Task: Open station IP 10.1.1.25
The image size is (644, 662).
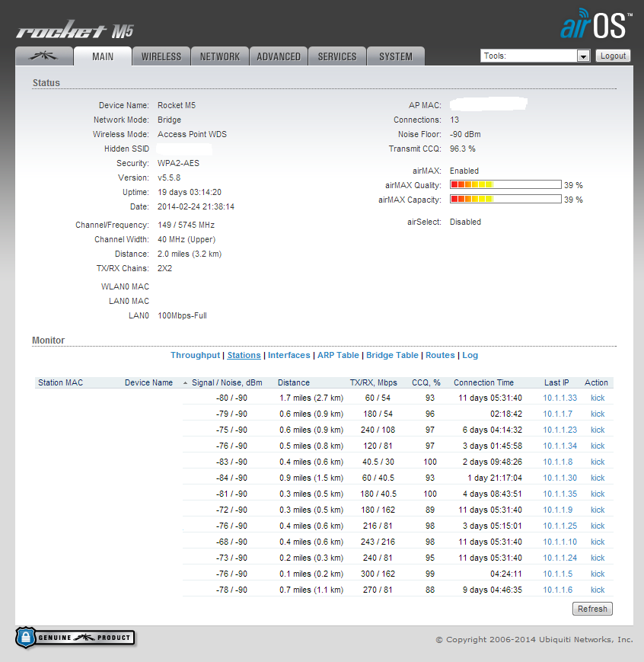Action: (x=560, y=526)
